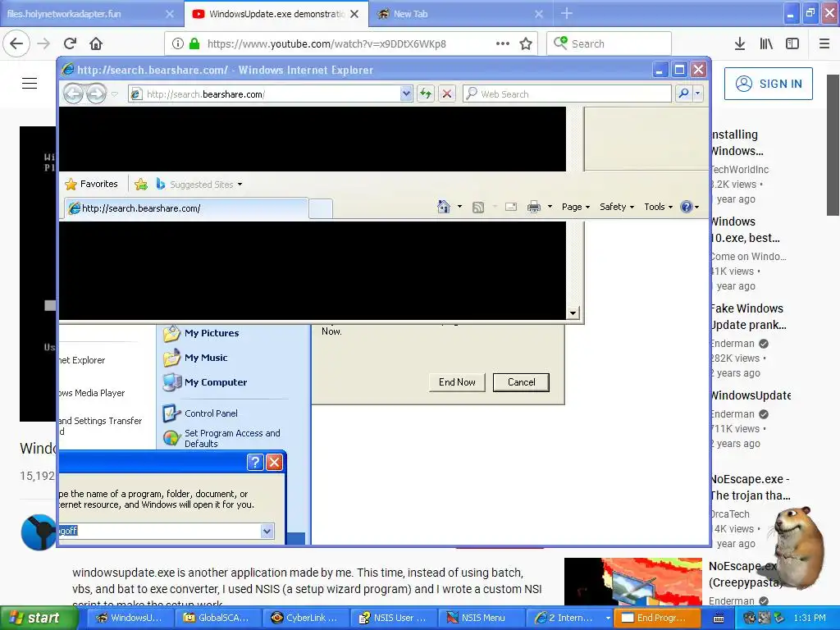Click the IE refresh button
840x630 pixels.
[x=426, y=94]
